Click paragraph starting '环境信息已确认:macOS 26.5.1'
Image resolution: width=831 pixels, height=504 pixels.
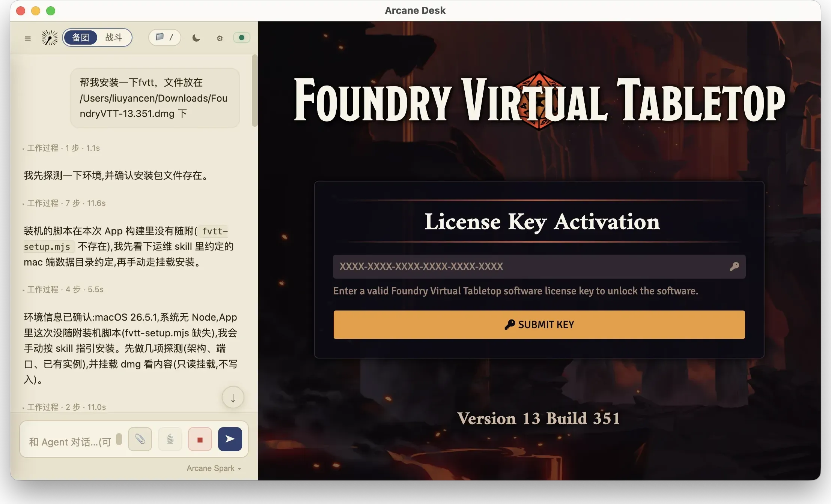pyautogui.click(x=131, y=348)
